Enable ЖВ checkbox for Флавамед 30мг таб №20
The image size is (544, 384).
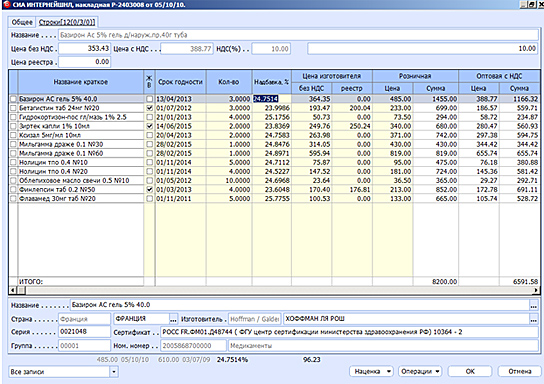pyautogui.click(x=149, y=198)
